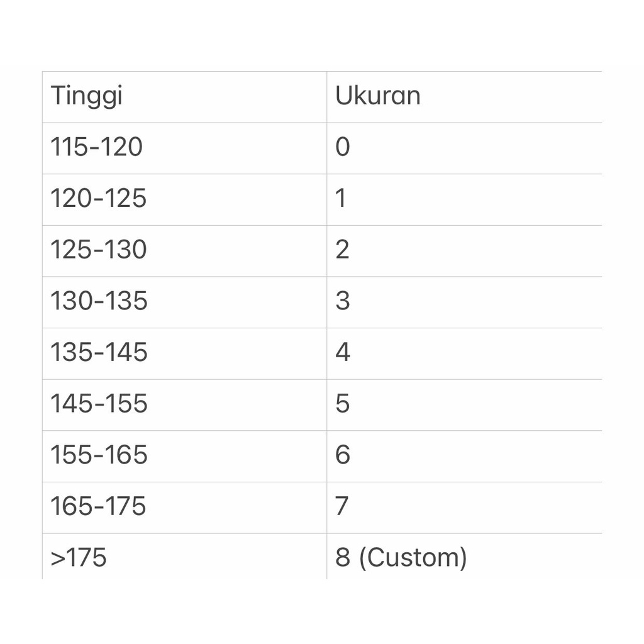Click the Ukuran column header
This screenshot has height=644, width=644.
(377, 96)
